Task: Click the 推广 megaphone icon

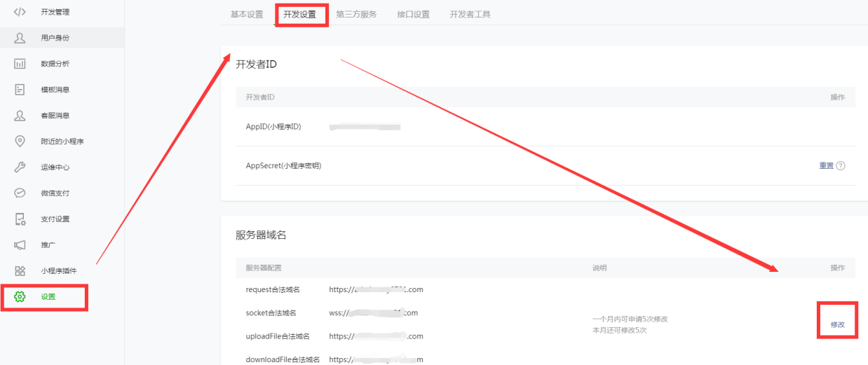Action: (x=20, y=245)
